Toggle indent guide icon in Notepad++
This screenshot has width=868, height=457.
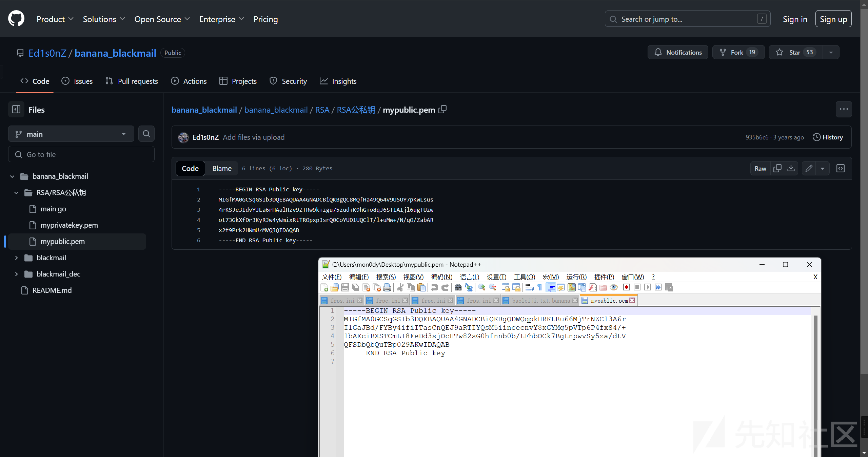[551, 287]
